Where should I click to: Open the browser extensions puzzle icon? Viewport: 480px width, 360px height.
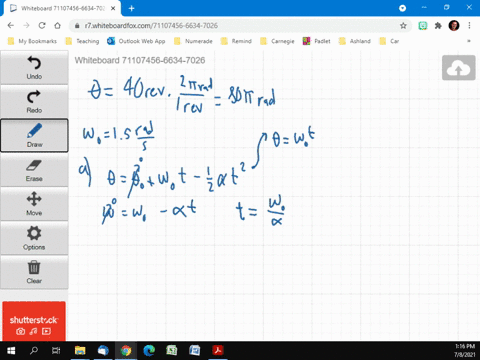[438, 26]
